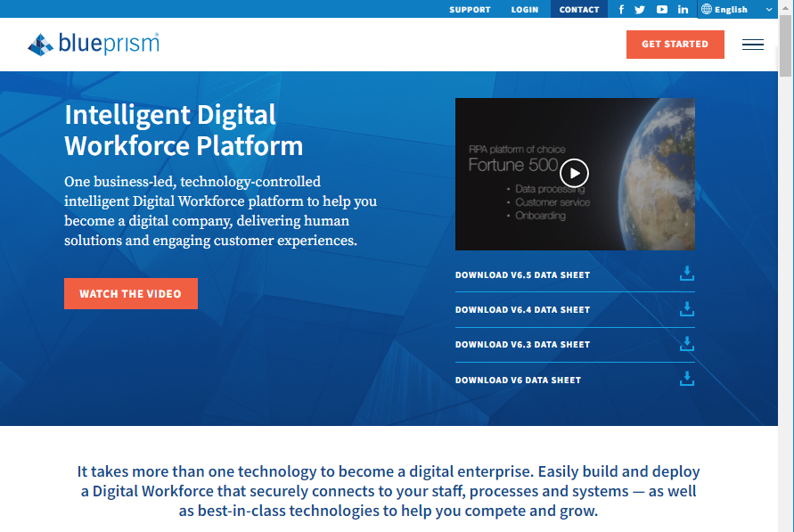Open the Download V6.5 Data Sheet link
Screen dimensions: 794x532
click(x=522, y=274)
